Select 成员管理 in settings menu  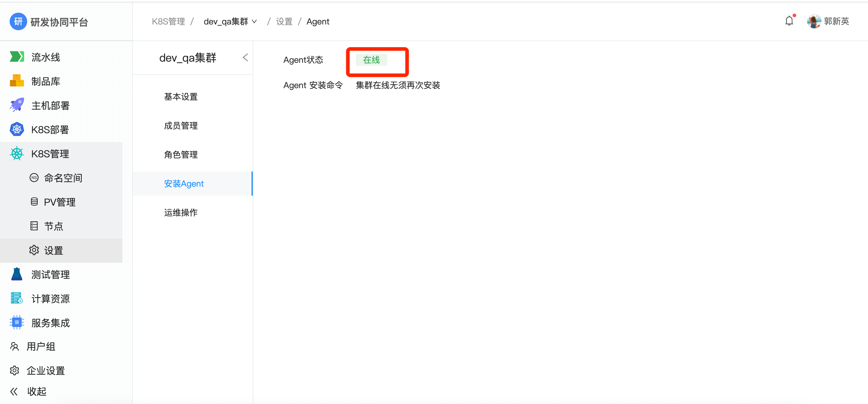181,126
